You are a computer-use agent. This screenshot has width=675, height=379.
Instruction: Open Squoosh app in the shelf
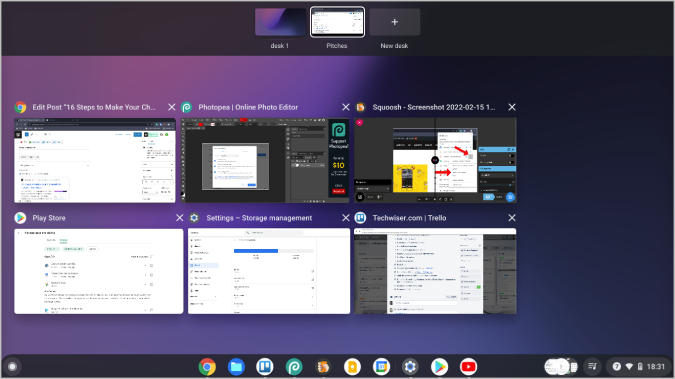click(323, 367)
